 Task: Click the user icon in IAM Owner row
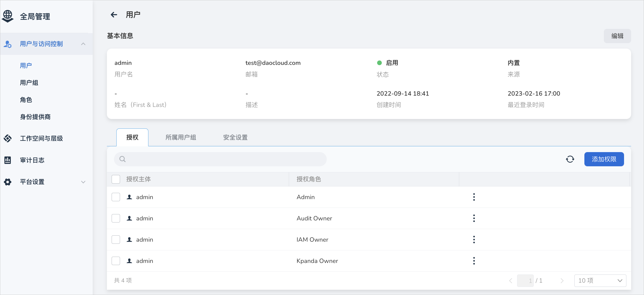click(x=129, y=240)
